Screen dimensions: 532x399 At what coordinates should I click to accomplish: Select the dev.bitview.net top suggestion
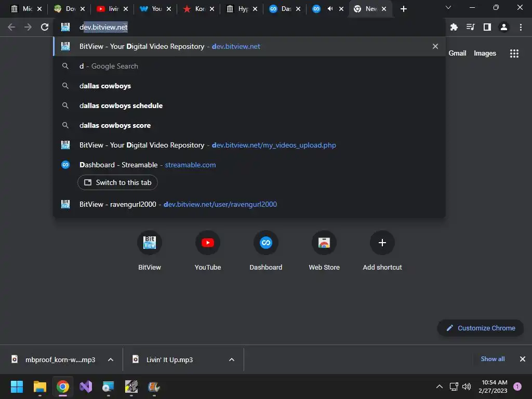(249, 46)
